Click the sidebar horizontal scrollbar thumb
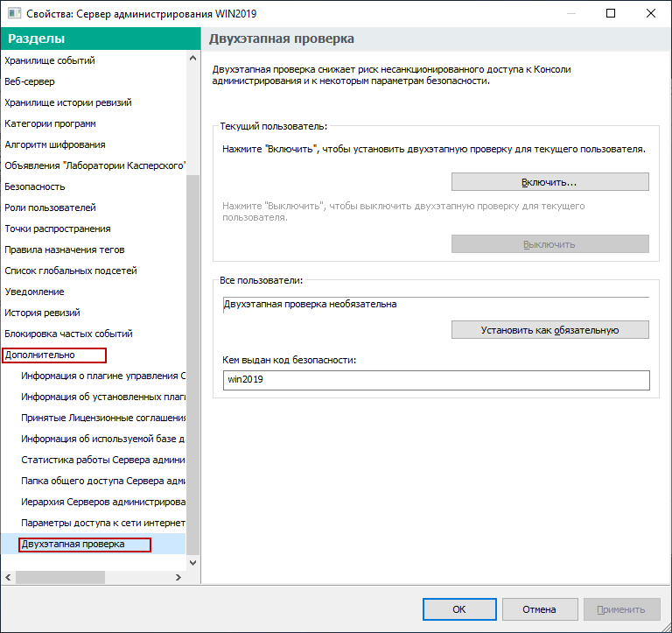The image size is (672, 633). [x=60, y=577]
